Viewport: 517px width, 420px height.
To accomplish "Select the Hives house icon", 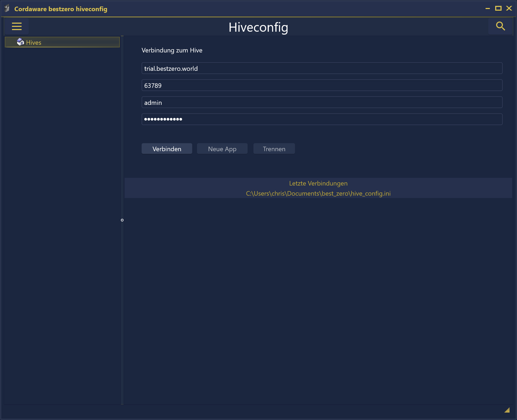I will pyautogui.click(x=20, y=42).
